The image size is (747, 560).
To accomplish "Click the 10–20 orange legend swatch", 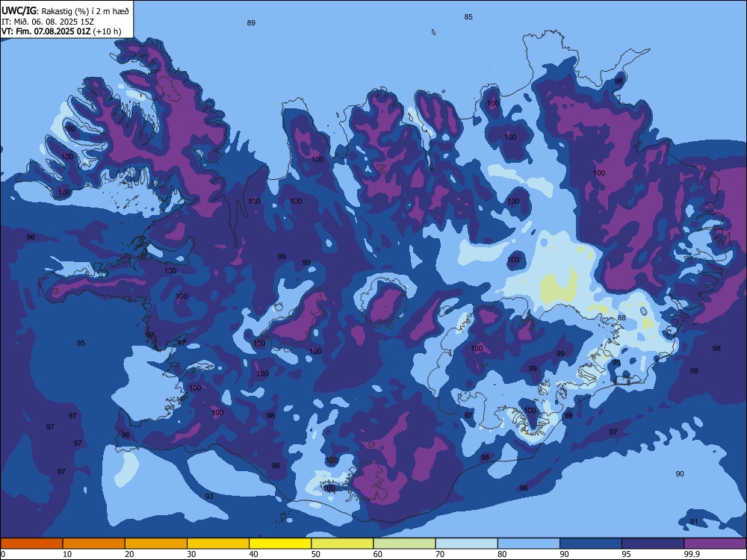I will click(x=94, y=544).
